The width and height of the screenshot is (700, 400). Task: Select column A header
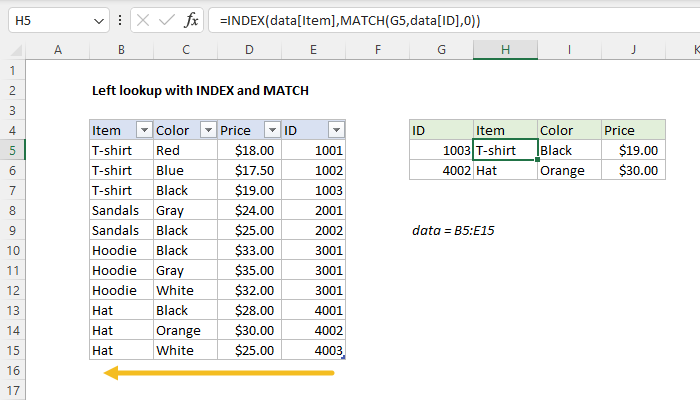[58, 50]
